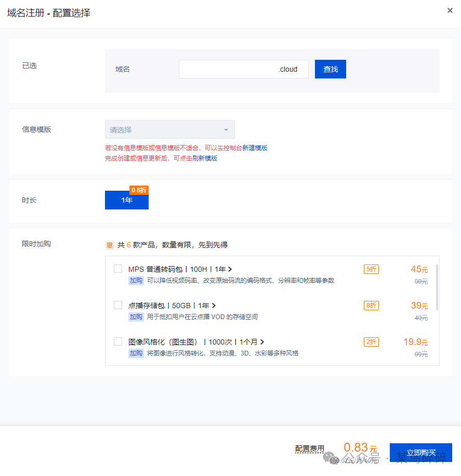Click the 配置费用 dashed label
The height and width of the screenshot is (476, 461).
click(310, 448)
